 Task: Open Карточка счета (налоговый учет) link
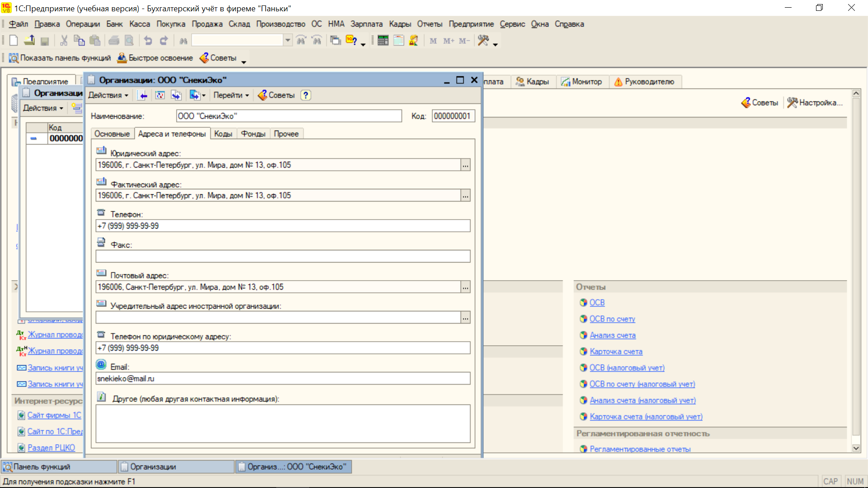point(646,417)
